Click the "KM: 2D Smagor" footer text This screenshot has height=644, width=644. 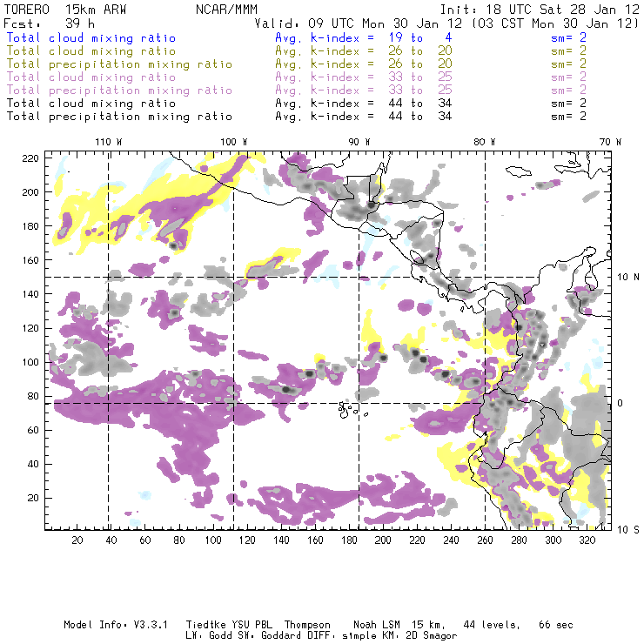420,635
